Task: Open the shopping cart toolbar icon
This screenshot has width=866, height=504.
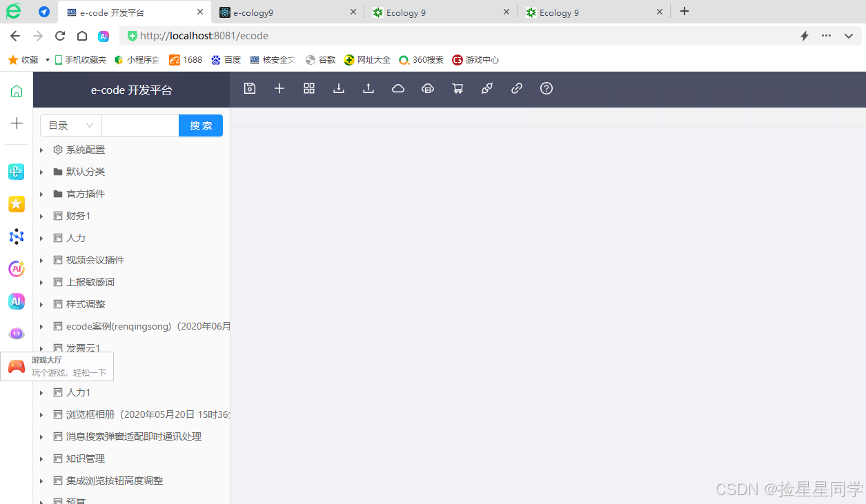Action: pos(457,88)
